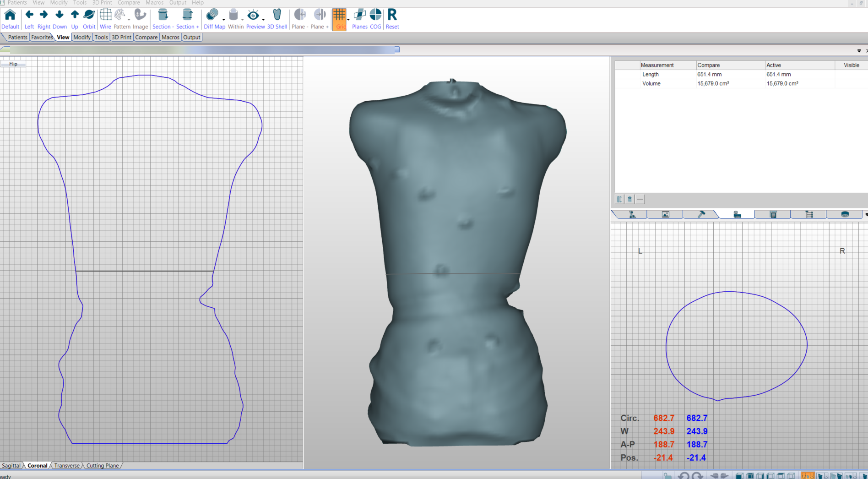
Task: Click the Volume measurement row
Action: coord(741,83)
